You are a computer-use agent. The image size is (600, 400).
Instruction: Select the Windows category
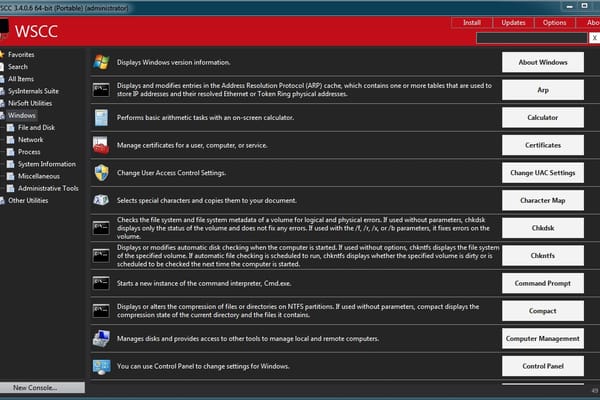coord(21,115)
